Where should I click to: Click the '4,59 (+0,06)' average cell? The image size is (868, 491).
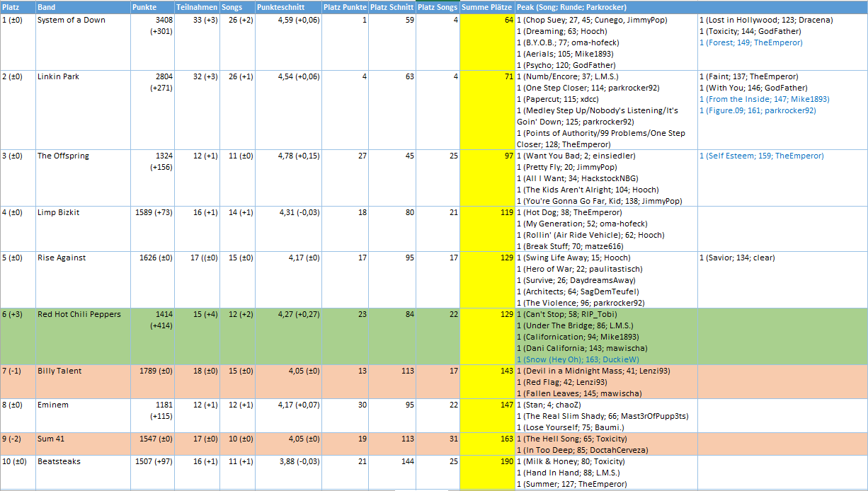click(x=288, y=42)
